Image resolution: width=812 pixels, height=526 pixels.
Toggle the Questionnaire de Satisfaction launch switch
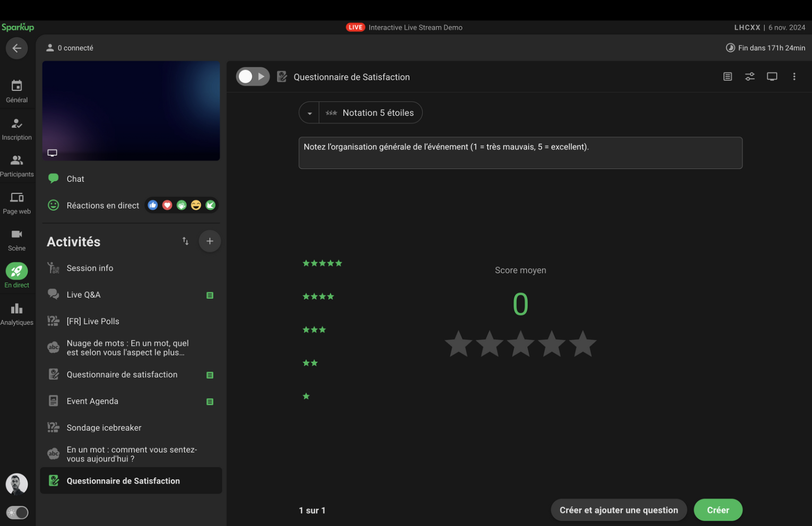click(253, 77)
